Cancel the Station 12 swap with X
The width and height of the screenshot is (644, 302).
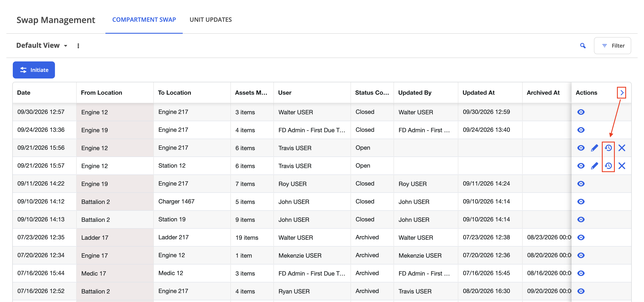[622, 166]
